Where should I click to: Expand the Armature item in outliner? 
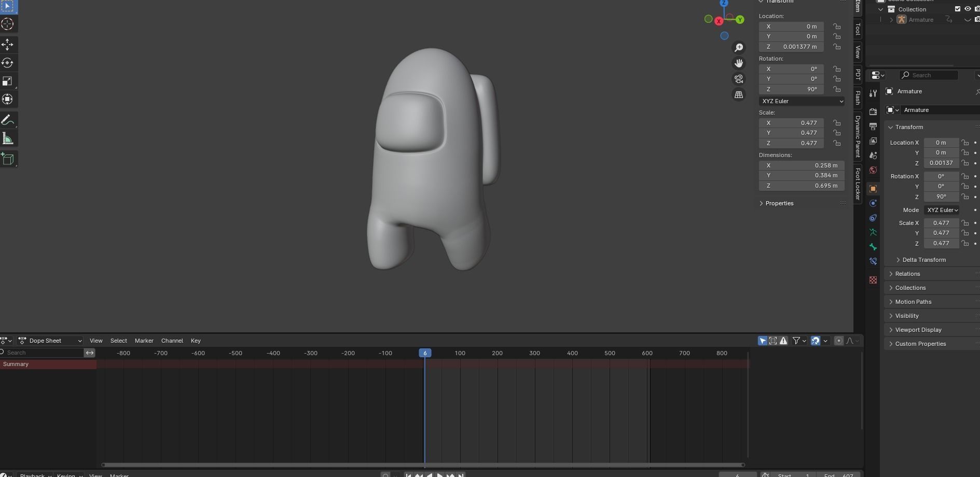(891, 20)
